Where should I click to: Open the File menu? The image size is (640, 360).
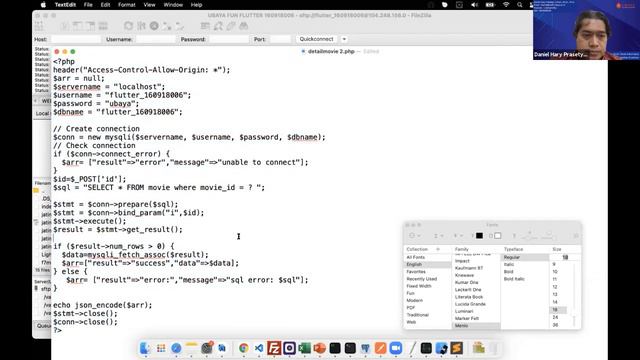(88, 5)
